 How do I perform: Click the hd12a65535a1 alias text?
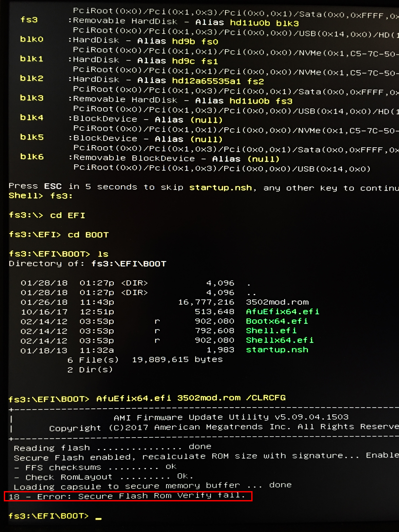coord(206,81)
